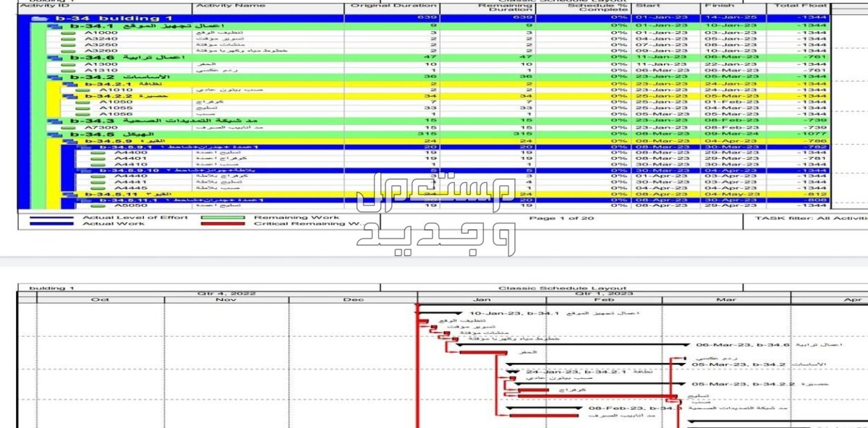Click the Gantt summary label 24-Jan-23, b-34.2.1

(x=576, y=371)
